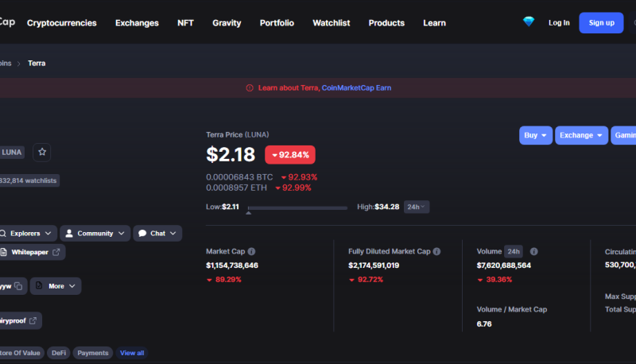Click the diamond rewards icon

pos(529,21)
